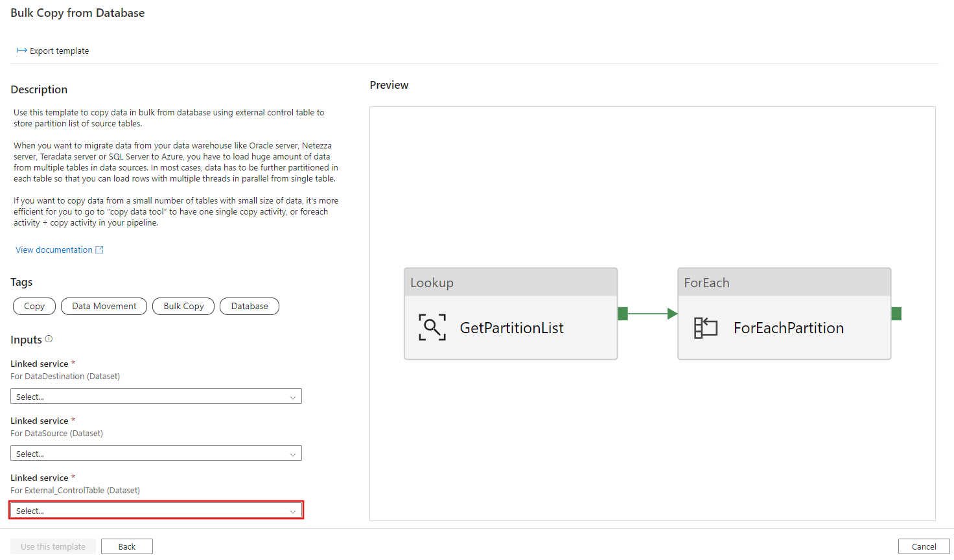
Task: Click the green output connector on the ForEach activity
Action: [896, 313]
